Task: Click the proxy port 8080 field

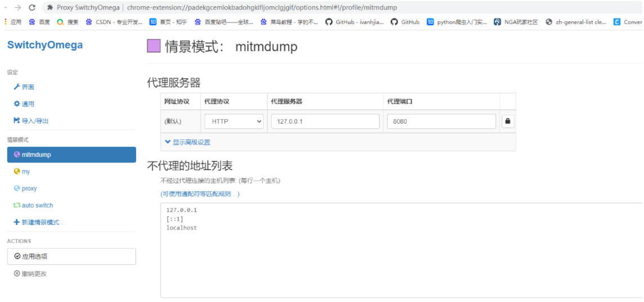Action: coord(442,121)
